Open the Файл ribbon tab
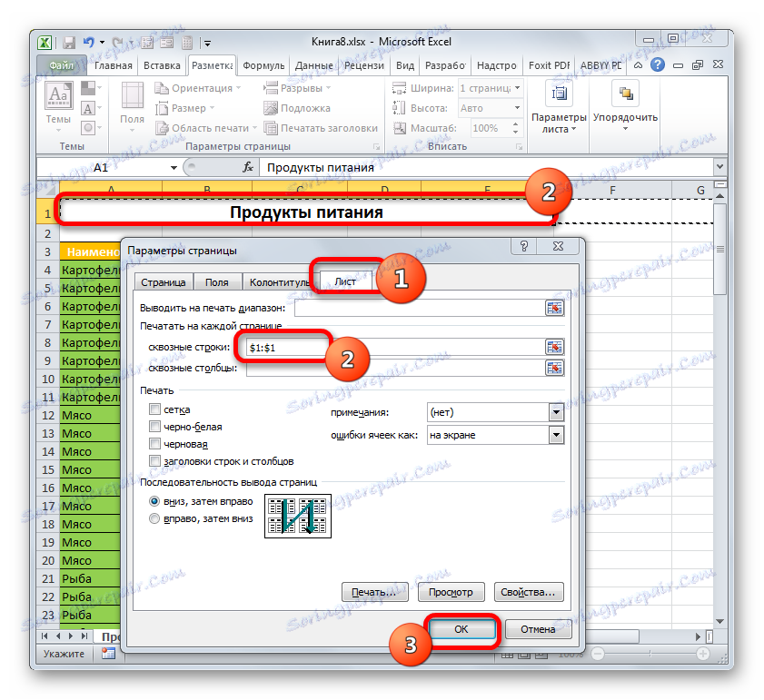 (62, 65)
